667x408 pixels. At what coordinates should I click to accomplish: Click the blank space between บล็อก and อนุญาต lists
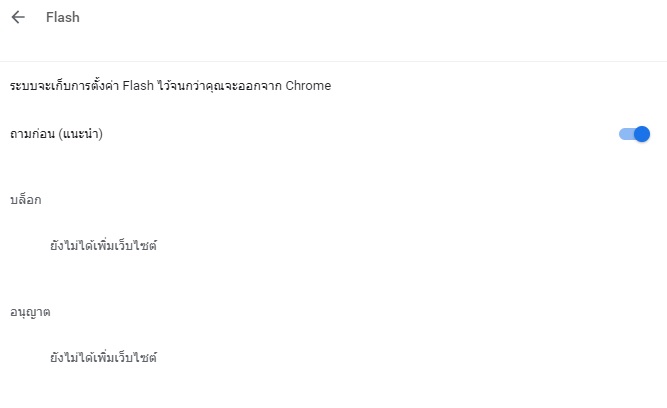click(333, 278)
